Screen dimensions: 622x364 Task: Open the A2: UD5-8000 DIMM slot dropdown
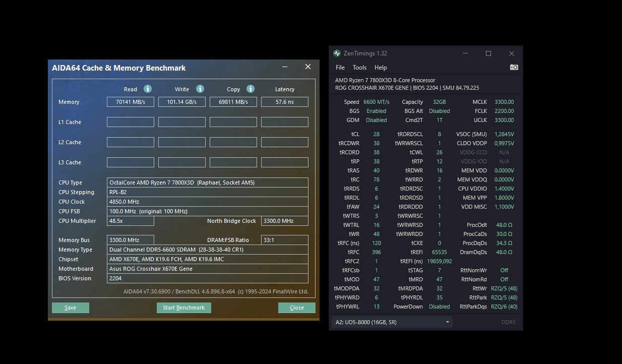click(x=392, y=322)
